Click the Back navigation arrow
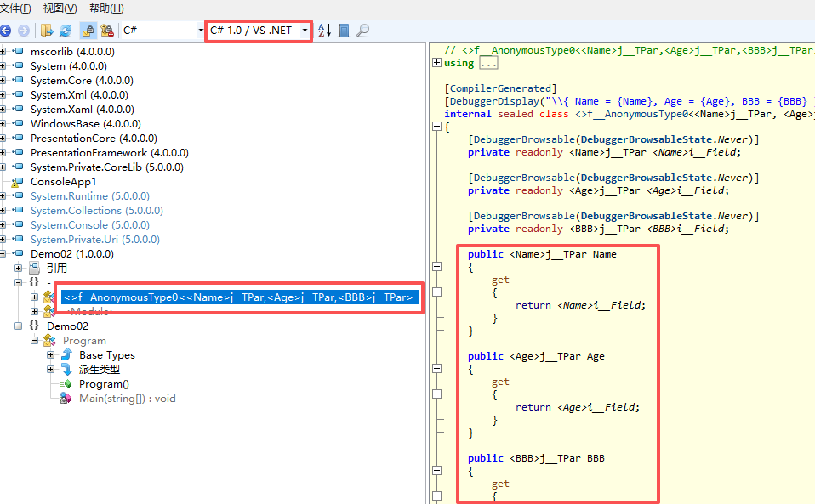The image size is (815, 504). click(5, 31)
